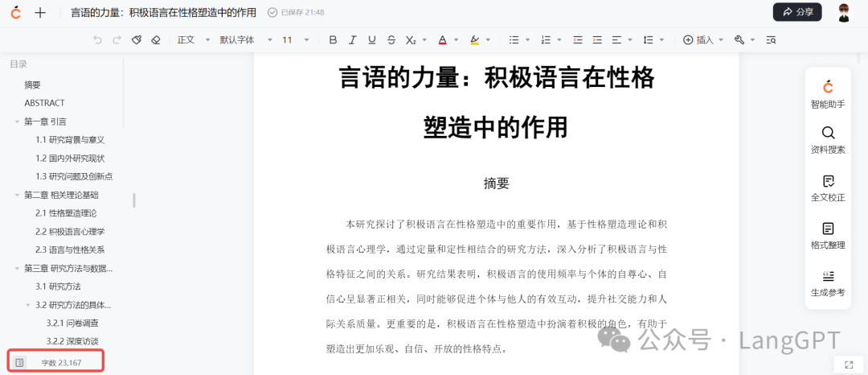Click the outline panel scrollbar handle
868x375 pixels.
coord(134,200)
